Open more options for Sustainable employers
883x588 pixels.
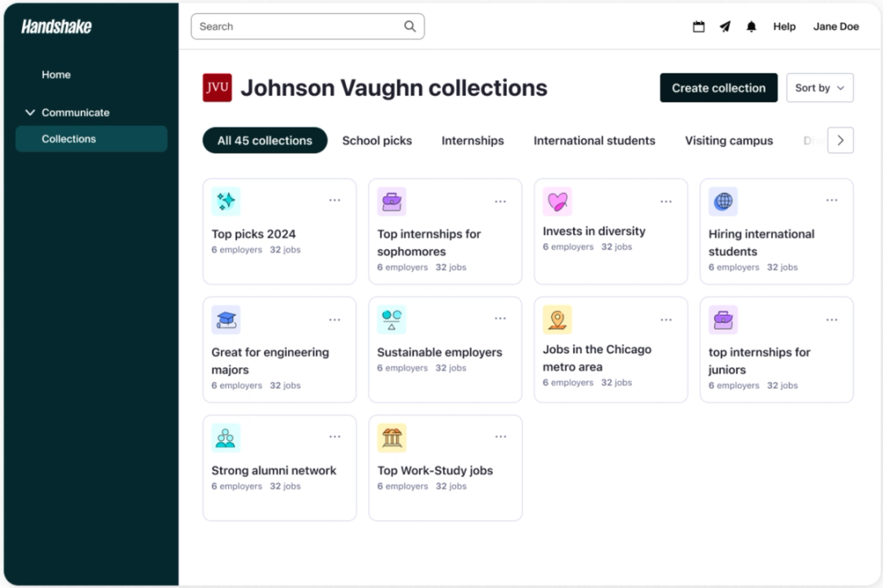point(500,318)
